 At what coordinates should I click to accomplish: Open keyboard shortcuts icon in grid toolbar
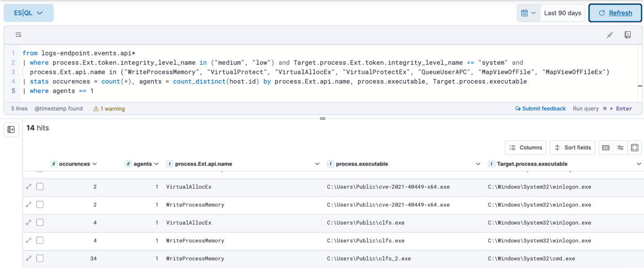606,148
